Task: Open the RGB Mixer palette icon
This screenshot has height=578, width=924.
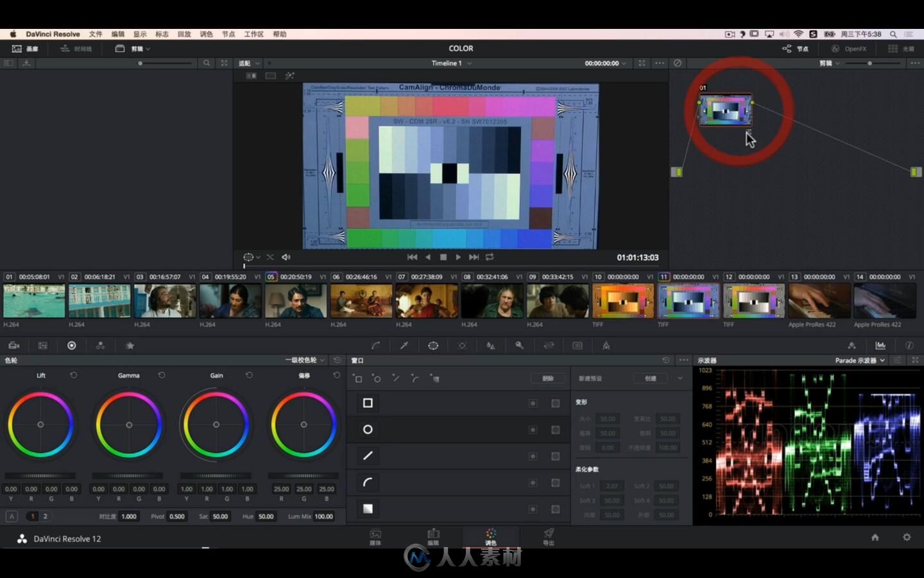Action: 101,346
